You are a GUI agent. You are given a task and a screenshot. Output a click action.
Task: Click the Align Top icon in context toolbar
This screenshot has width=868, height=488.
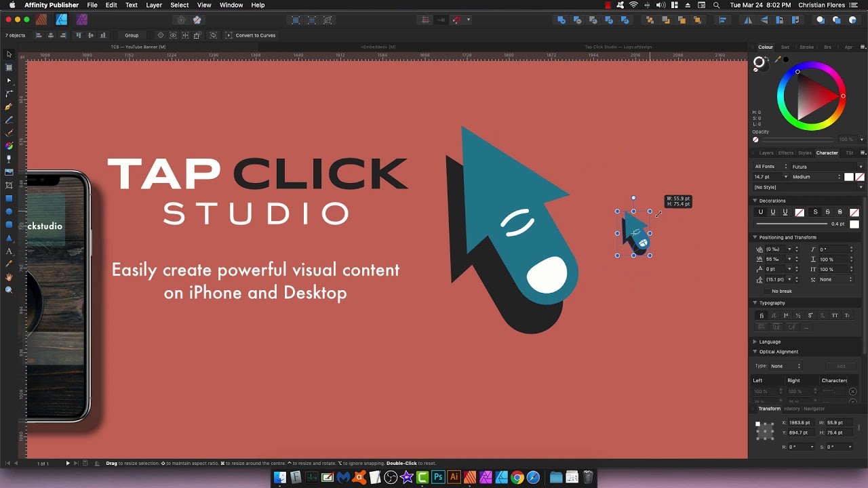[79, 35]
